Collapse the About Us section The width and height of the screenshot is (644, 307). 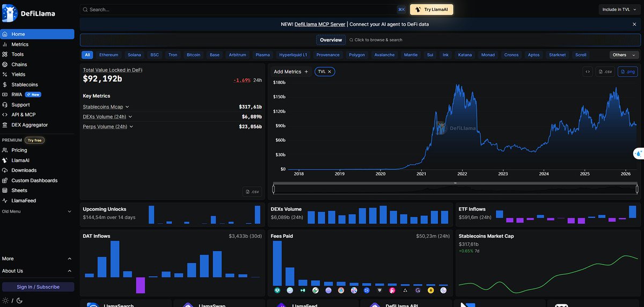[36, 271]
